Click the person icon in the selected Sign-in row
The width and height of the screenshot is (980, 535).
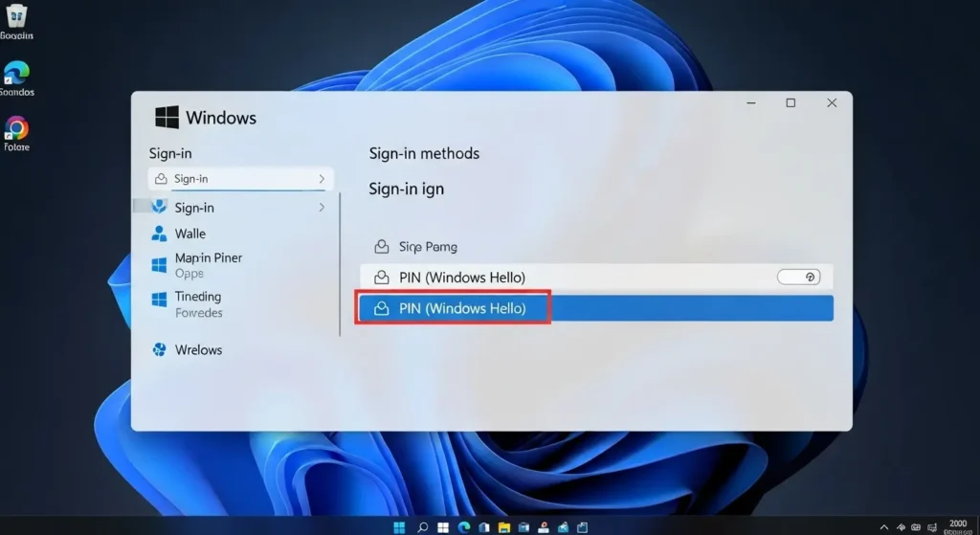tap(161, 179)
